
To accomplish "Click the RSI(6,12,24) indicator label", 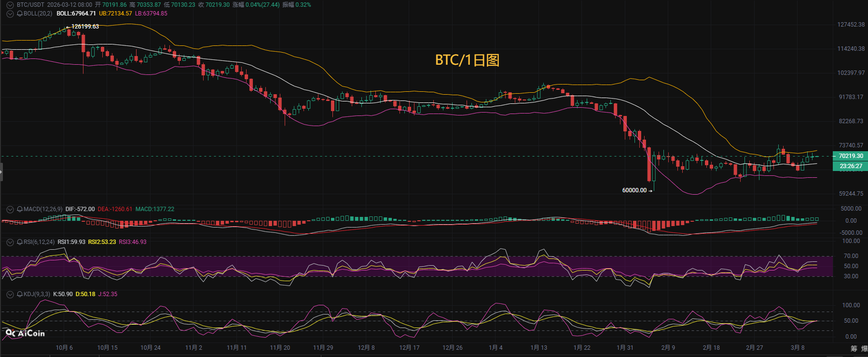I will pos(39,242).
